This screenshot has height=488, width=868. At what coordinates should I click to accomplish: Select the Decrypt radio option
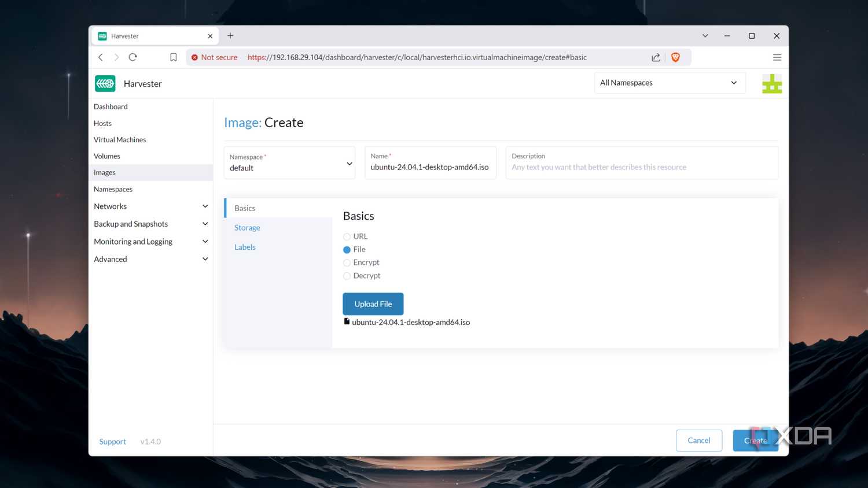point(347,276)
